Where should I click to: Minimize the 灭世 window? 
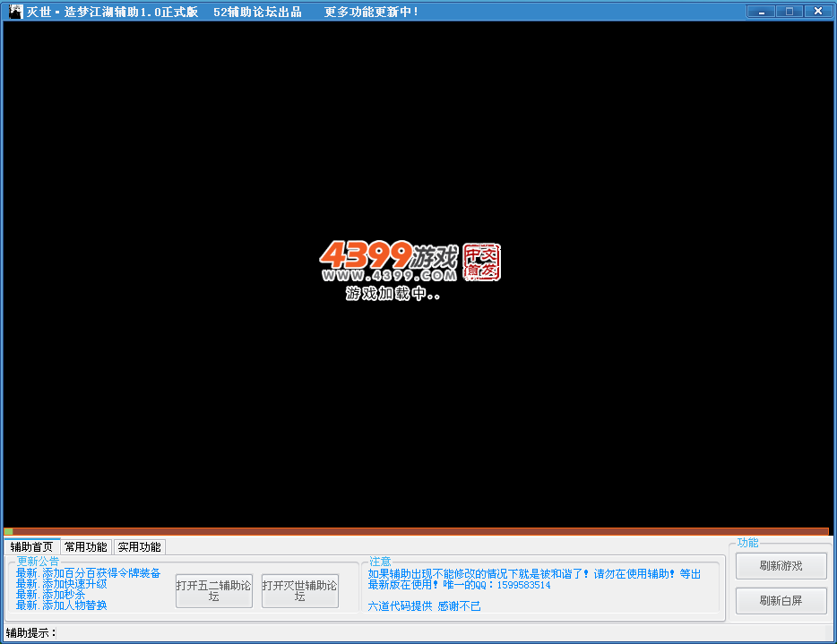pos(762,12)
